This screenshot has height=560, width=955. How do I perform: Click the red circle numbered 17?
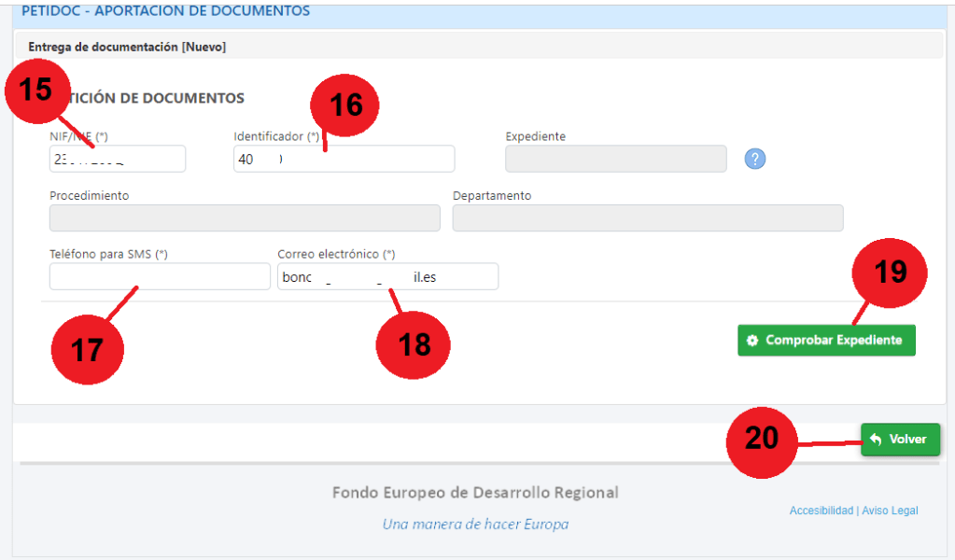tap(87, 348)
